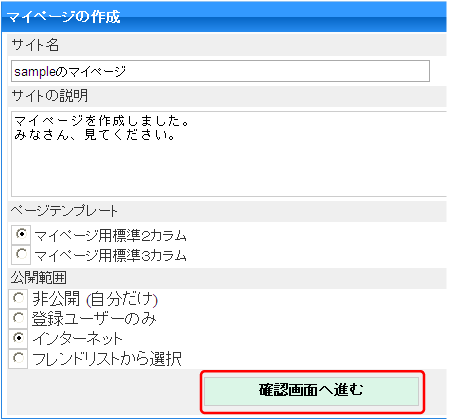Click the サイトの説明 section heading
The image size is (453, 420).
pos(50,96)
